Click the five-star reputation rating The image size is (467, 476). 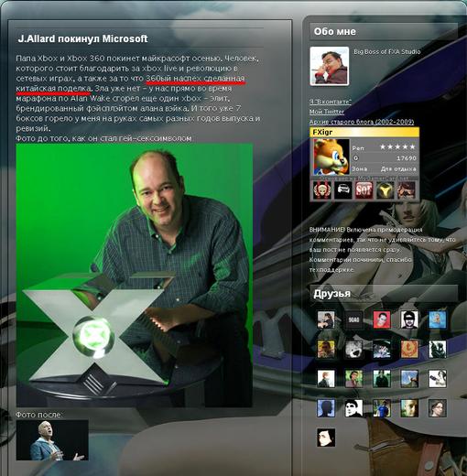click(x=397, y=147)
